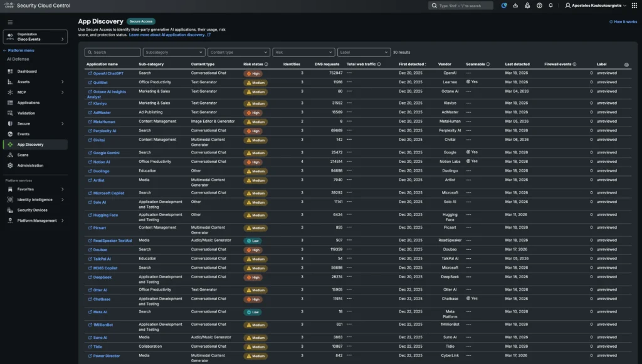642x364 pixels.
Task: Click the How it works link
Action: point(623,22)
